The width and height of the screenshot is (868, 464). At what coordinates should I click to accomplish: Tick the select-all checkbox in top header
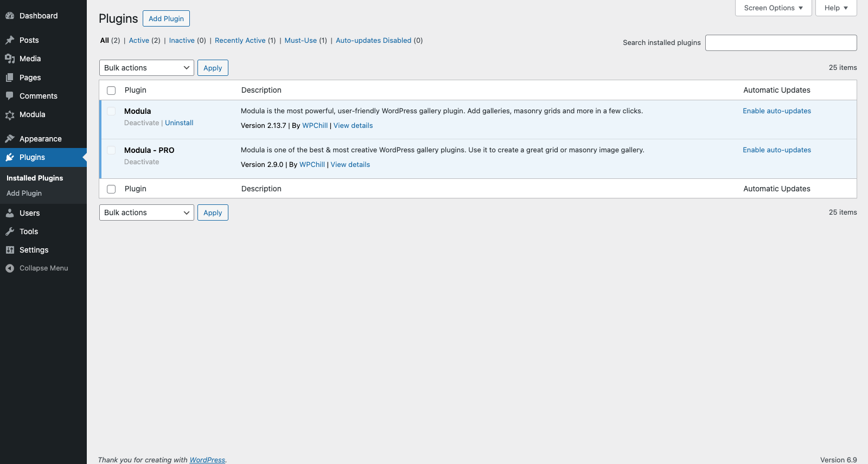111,91
